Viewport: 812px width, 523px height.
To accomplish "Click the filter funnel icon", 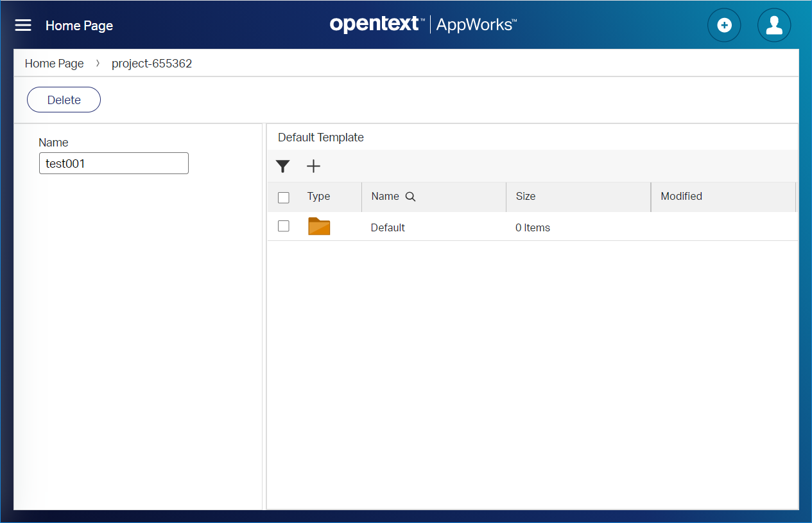I will [282, 166].
